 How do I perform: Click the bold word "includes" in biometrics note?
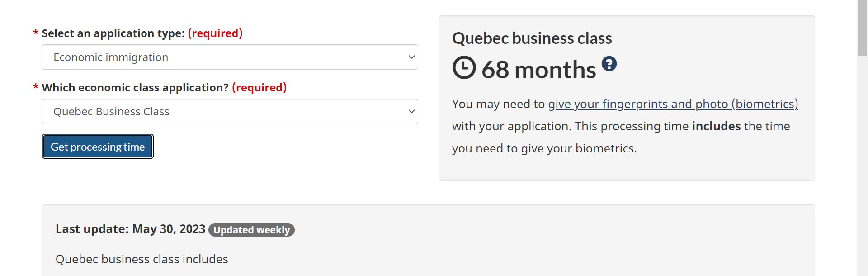click(716, 126)
